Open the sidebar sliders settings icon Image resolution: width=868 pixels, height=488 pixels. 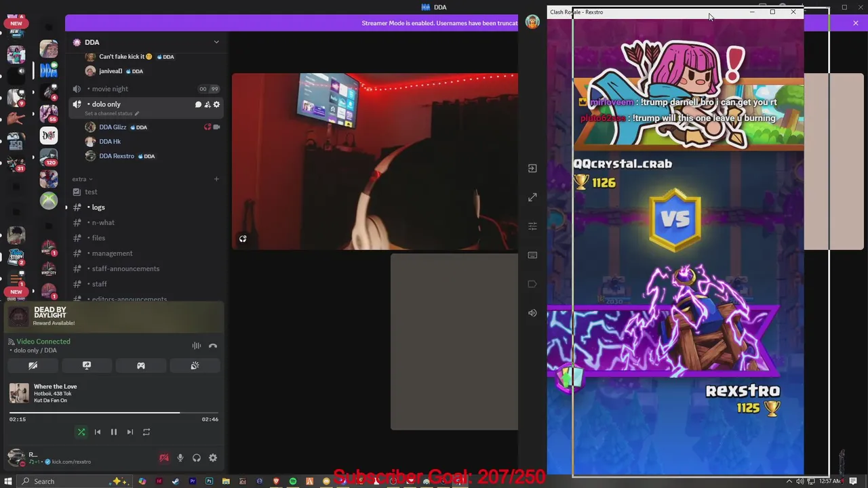pyautogui.click(x=532, y=226)
